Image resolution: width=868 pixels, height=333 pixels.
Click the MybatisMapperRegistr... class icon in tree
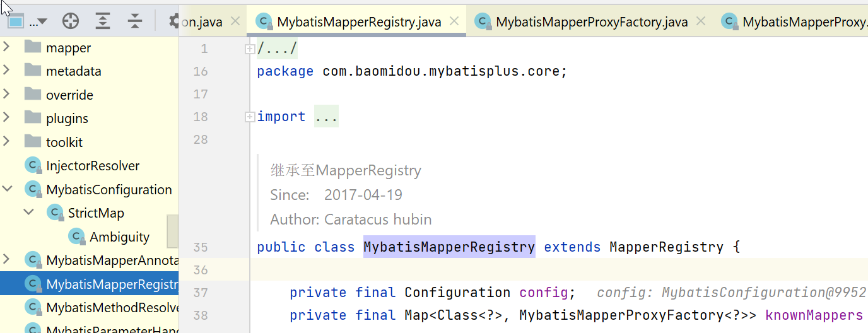pos(33,284)
